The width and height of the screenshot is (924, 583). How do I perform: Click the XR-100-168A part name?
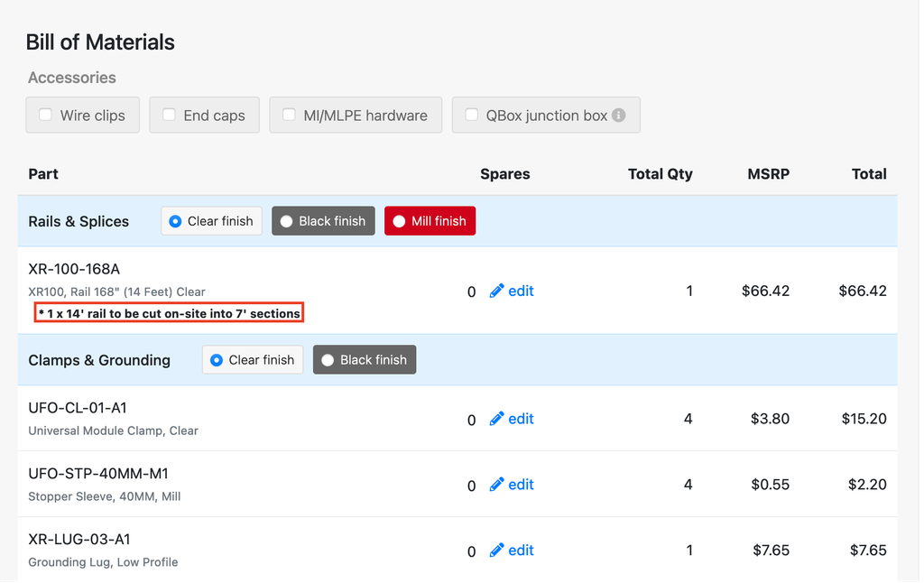tap(74, 270)
